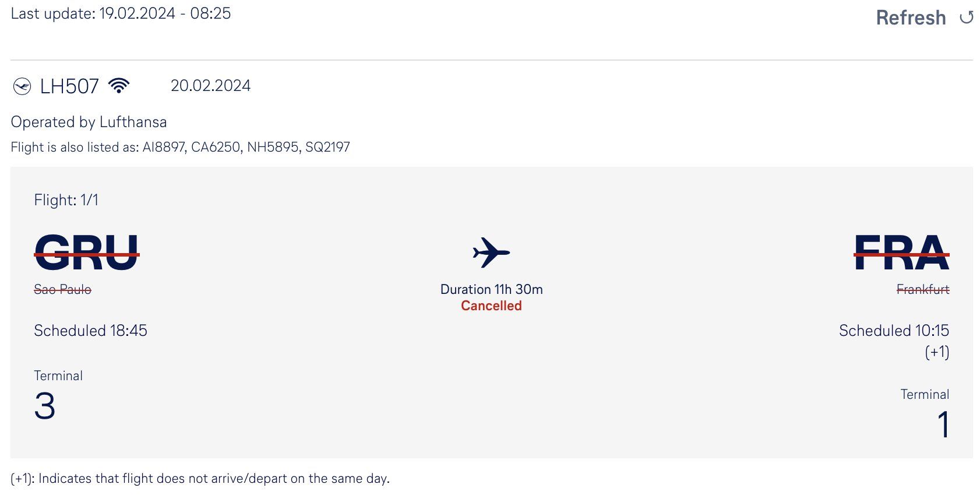Click the Last update timestamp
Viewport: 980px width, 498px height.
121,13
